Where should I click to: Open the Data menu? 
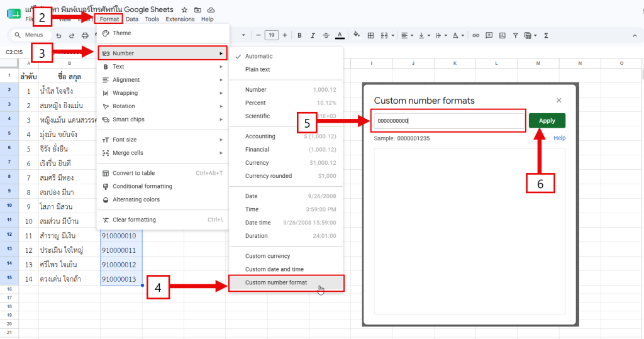pyautogui.click(x=132, y=19)
